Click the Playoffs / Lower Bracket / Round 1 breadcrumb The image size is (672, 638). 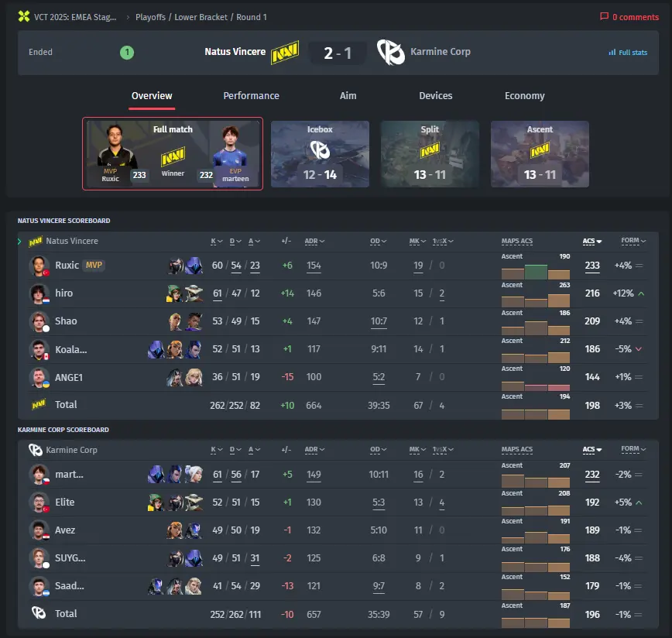click(201, 17)
